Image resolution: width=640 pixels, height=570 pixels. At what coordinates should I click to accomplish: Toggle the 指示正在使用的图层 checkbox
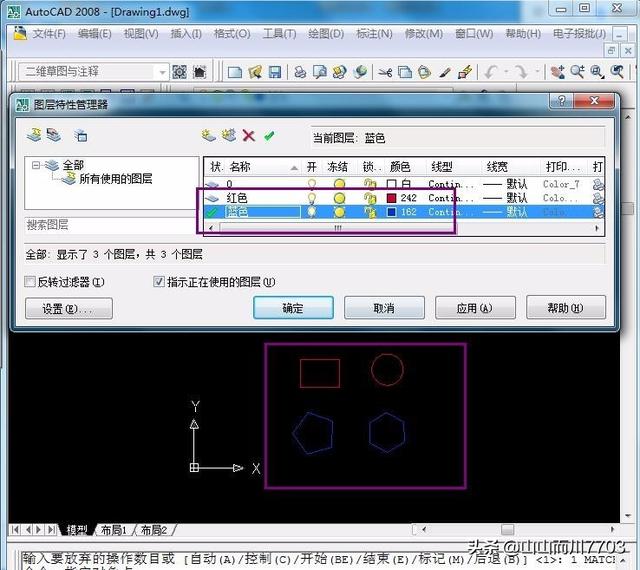tap(159, 281)
